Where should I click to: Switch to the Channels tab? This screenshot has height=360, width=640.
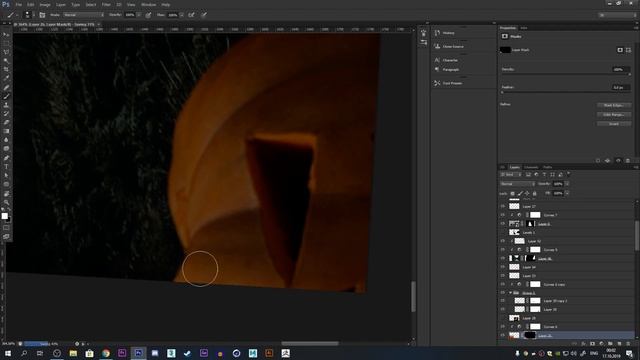click(x=531, y=167)
